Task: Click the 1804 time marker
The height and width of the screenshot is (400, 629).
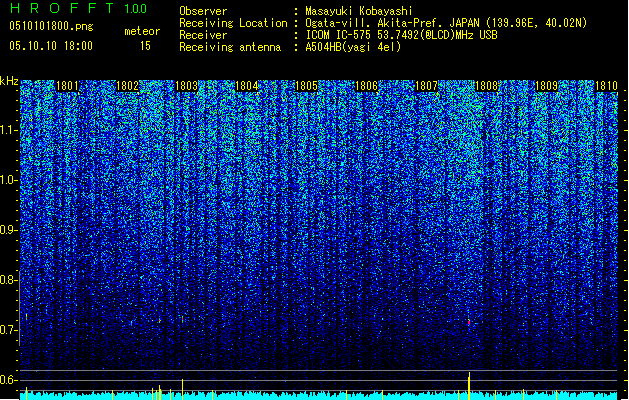Action: pyautogui.click(x=246, y=86)
